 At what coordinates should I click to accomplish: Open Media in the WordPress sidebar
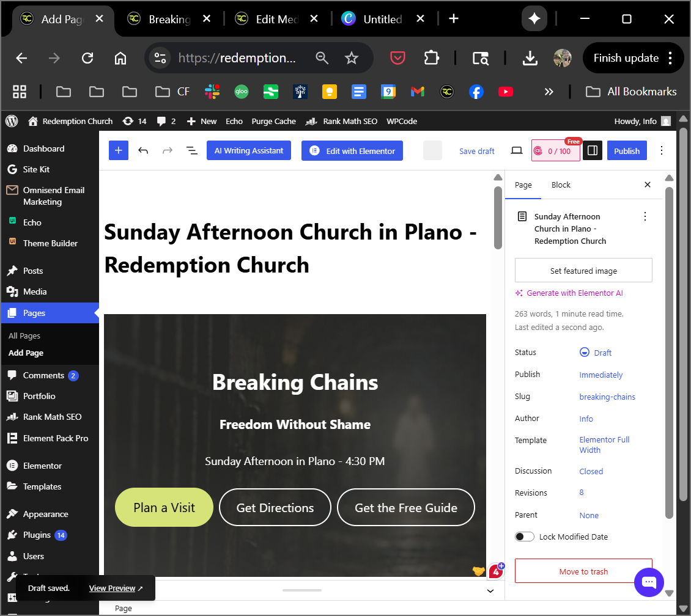click(35, 291)
